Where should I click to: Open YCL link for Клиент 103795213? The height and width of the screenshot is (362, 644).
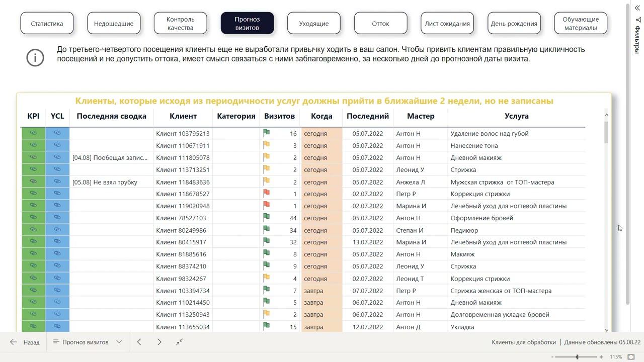(x=57, y=133)
